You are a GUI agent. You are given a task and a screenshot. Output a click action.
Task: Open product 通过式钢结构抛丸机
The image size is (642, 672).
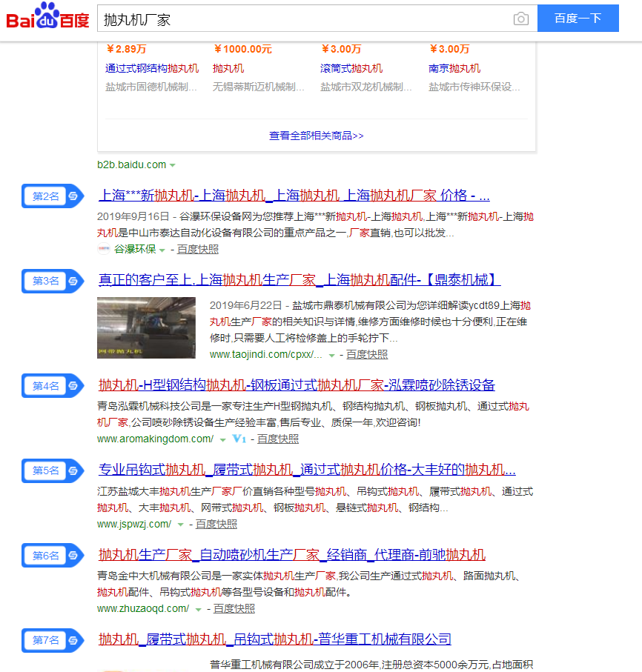pos(152,68)
